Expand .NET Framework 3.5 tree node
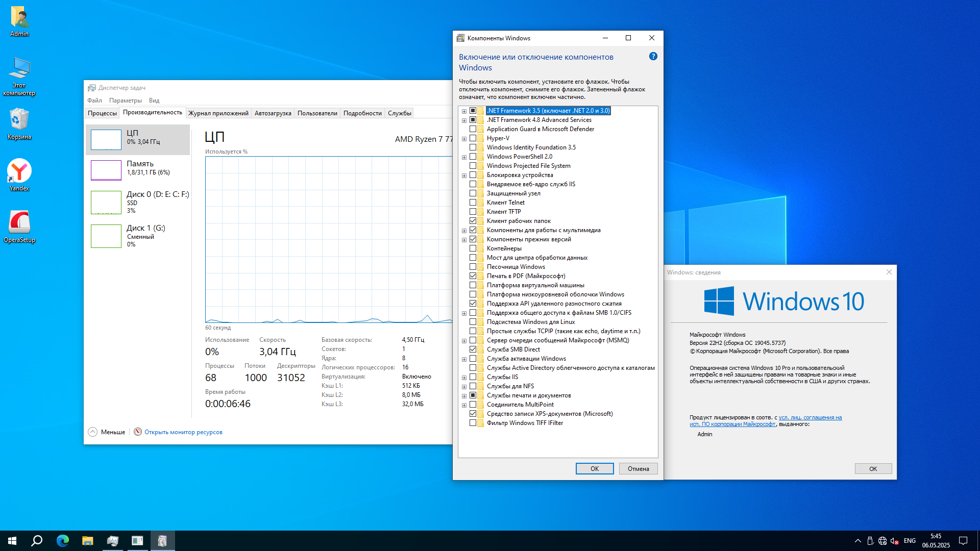This screenshot has width=980, height=551. click(464, 111)
